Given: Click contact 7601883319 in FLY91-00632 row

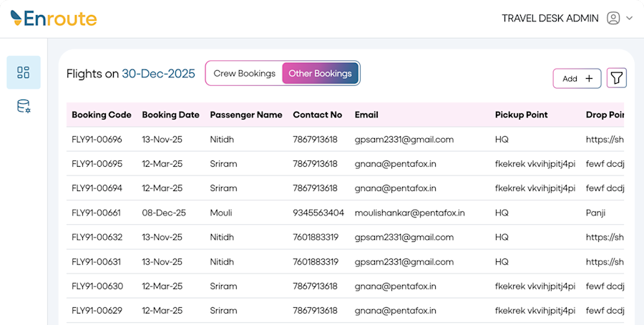Looking at the screenshot, I should coord(316,237).
